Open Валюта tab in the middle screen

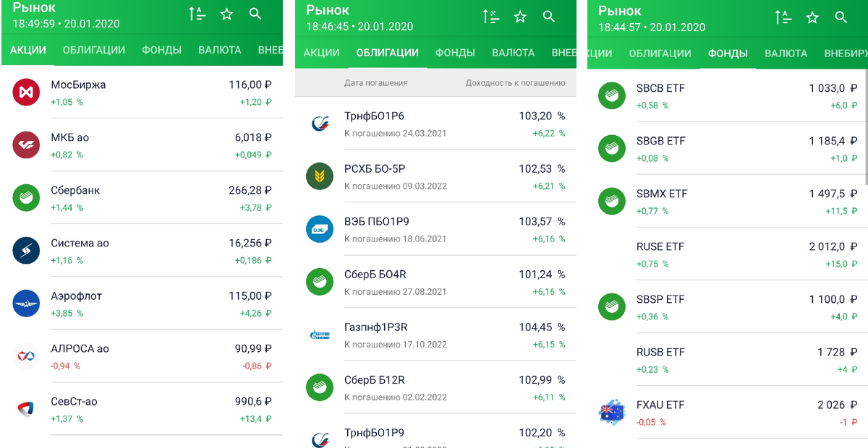(x=514, y=53)
